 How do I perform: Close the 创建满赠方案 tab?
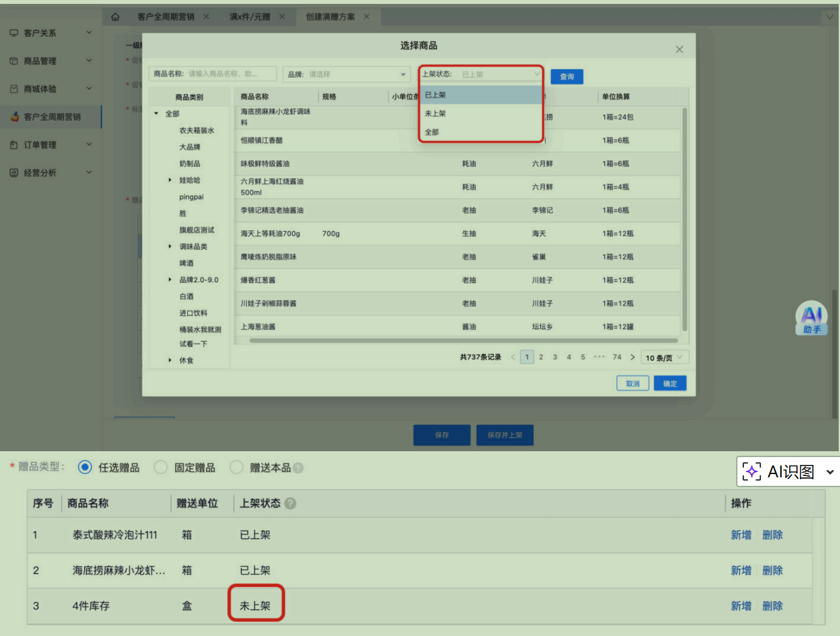366,17
